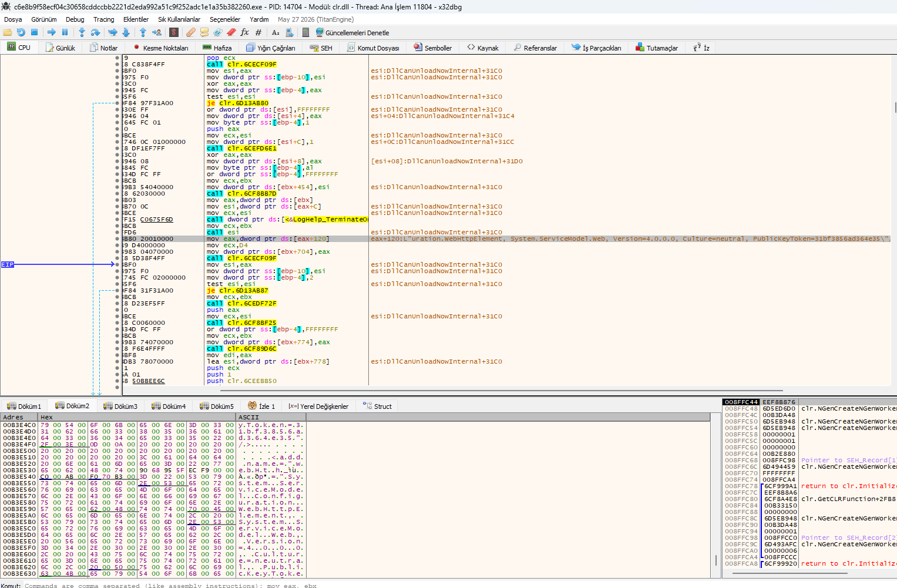Switch to the Semboller tab

pyautogui.click(x=433, y=48)
